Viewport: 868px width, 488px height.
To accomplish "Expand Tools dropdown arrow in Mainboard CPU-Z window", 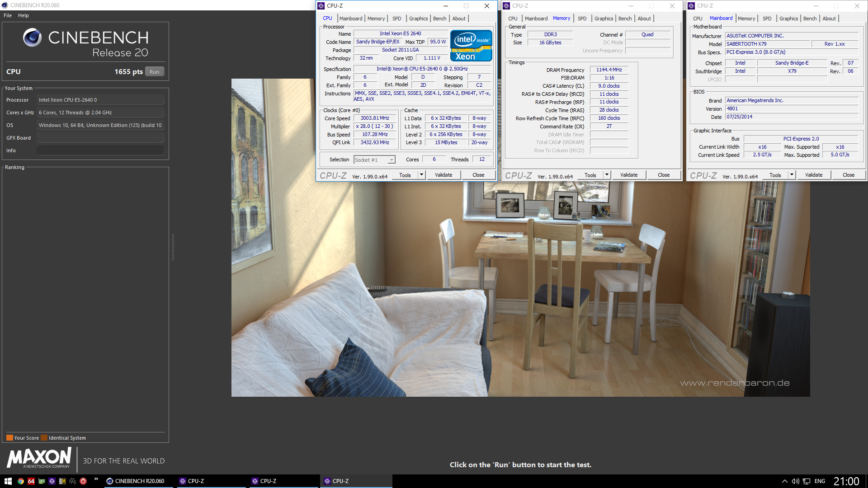I will click(792, 175).
